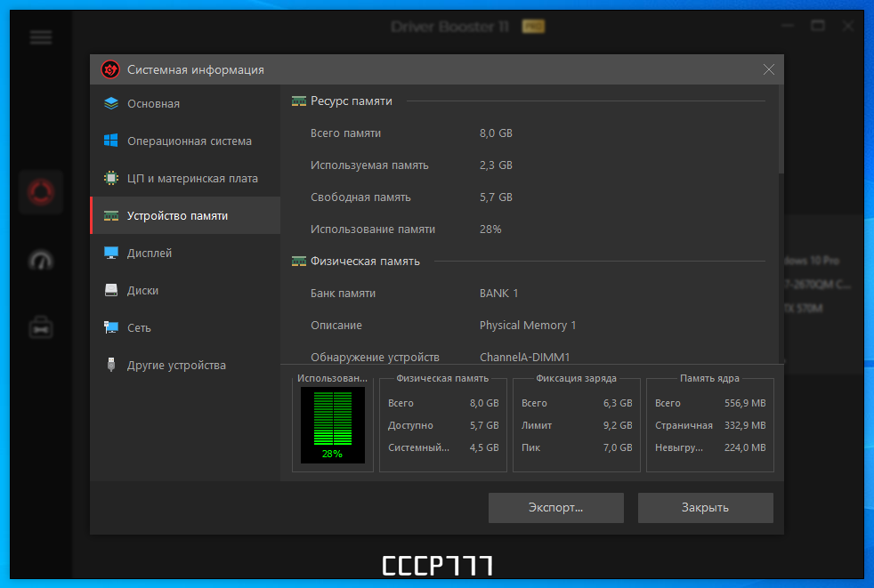Open the speedometer boost icon in left sidebar
Screen dimensions: 874x588
pos(41,261)
